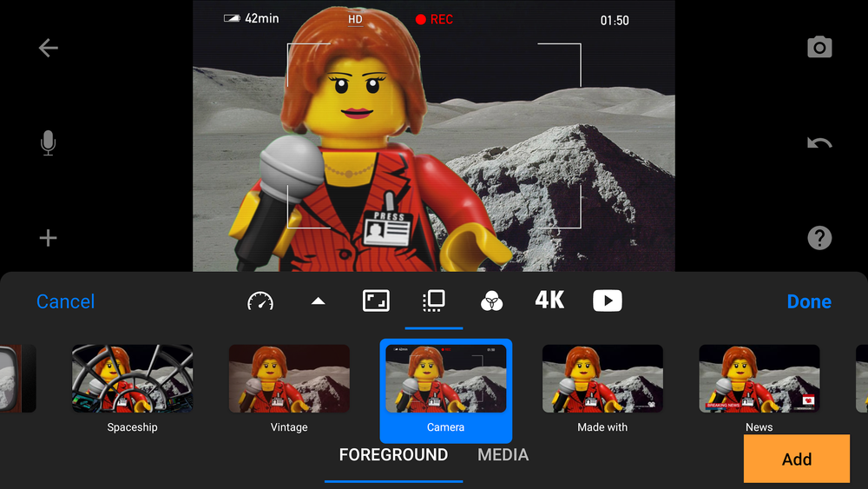Tap the plus icon to add a frame
The width and height of the screenshot is (868, 489).
pyautogui.click(x=49, y=238)
